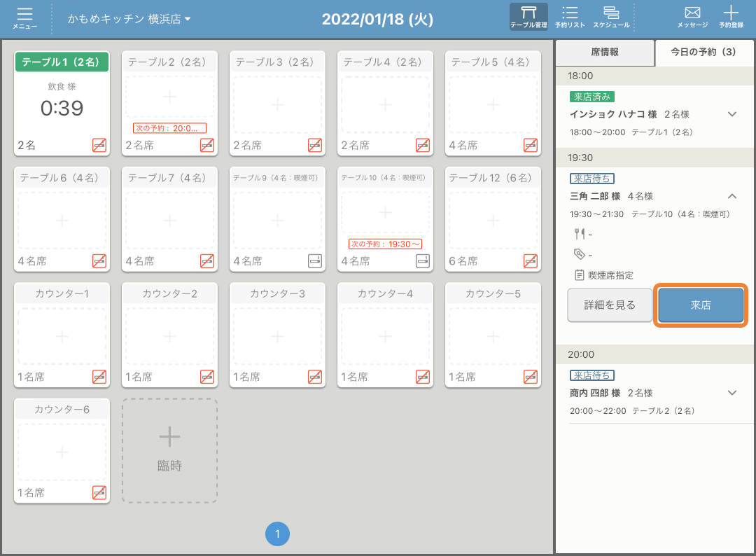This screenshot has width=756, height=556.
Task: Add guest to テーブル2 plus area
Action: pos(169,97)
